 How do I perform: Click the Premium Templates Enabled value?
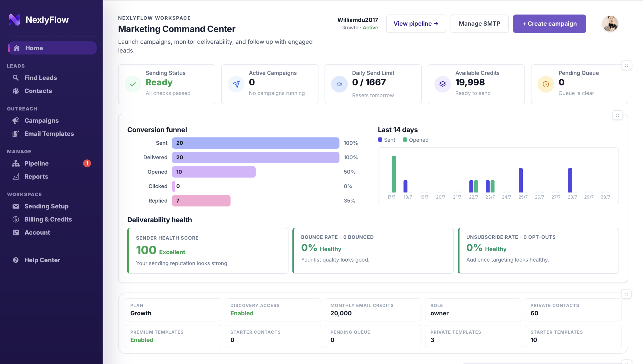pos(142,340)
